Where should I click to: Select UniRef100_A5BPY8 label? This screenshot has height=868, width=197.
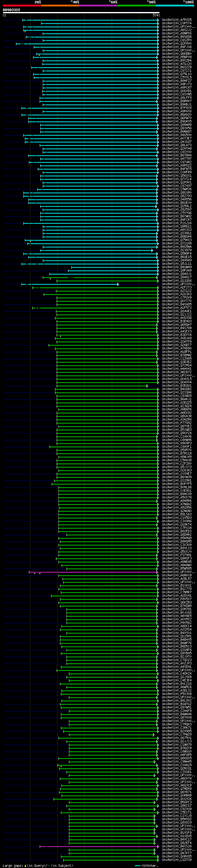177,57
